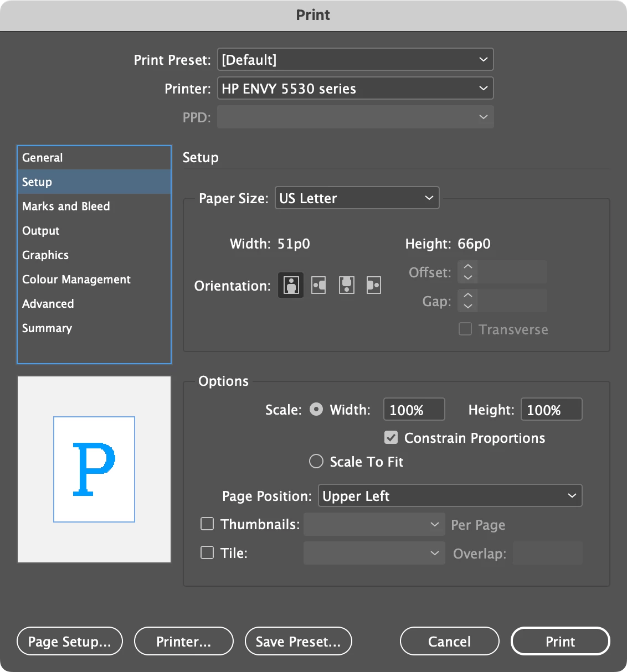This screenshot has width=627, height=672.
Task: Open the Tile mode dropdown
Action: click(x=374, y=553)
